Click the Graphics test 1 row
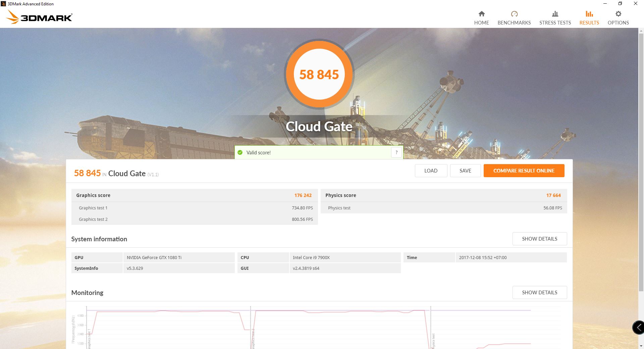644x349 pixels. click(195, 208)
